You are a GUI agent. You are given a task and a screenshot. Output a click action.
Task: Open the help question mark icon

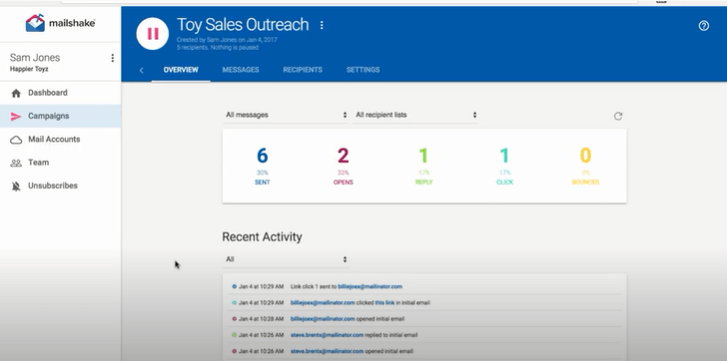(703, 26)
